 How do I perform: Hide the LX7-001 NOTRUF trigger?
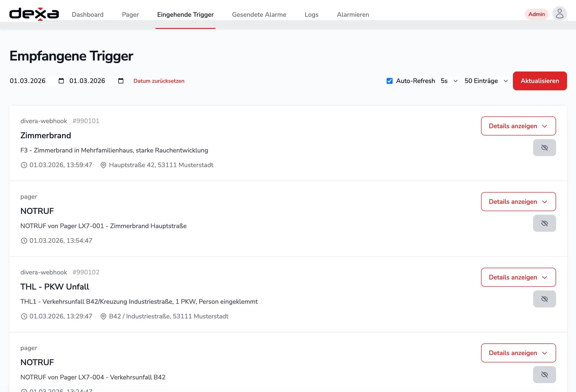[x=544, y=223]
